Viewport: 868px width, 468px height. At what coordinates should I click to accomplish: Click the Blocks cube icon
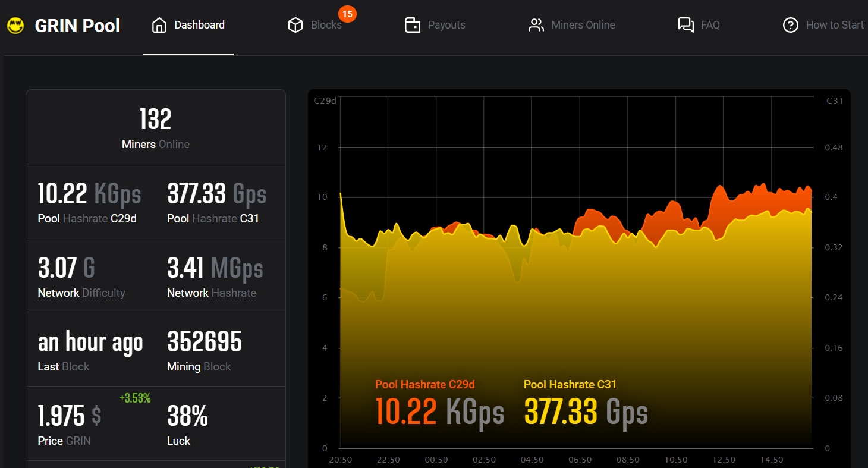point(295,25)
